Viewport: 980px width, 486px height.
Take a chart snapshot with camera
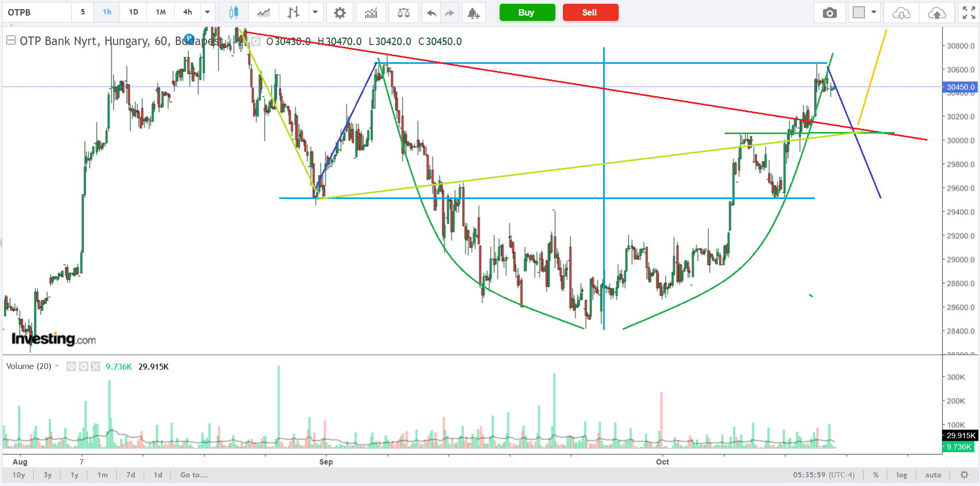click(x=829, y=12)
